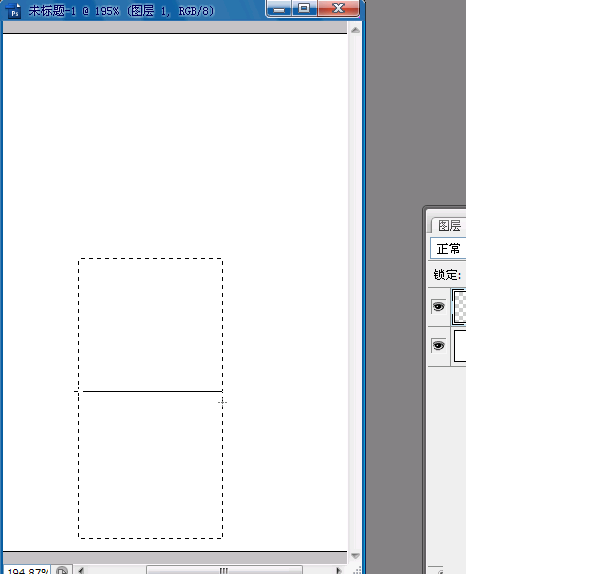The height and width of the screenshot is (574, 595).
Task: Select the top layer's transparent thumbnail
Action: click(x=460, y=307)
